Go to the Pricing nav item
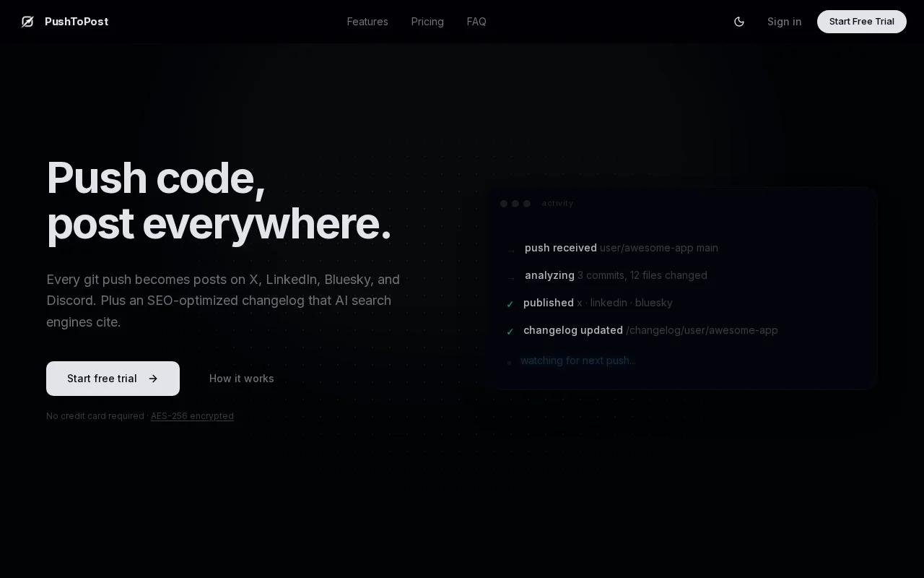 (427, 22)
